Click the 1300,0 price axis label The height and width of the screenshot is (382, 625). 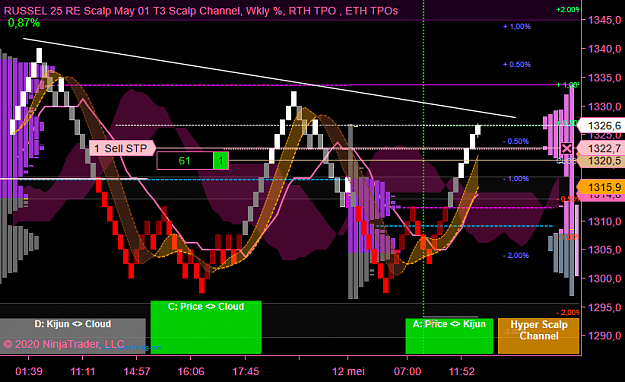click(x=604, y=279)
